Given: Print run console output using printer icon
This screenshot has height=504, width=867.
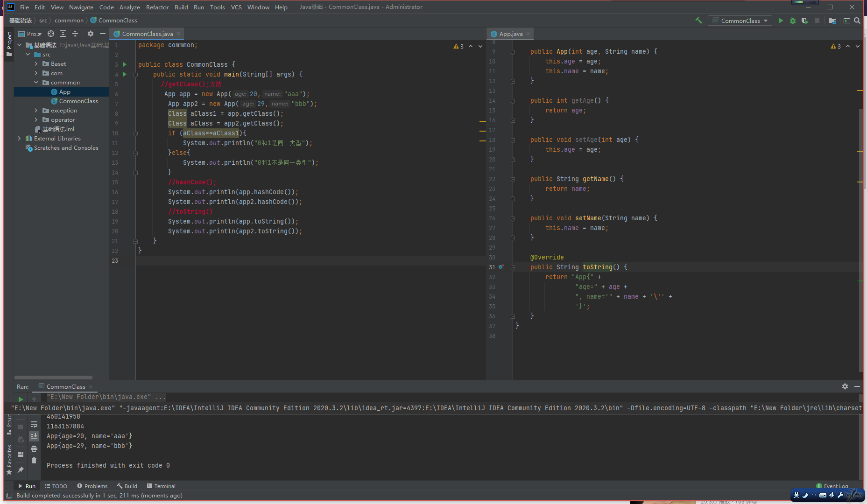Looking at the screenshot, I should (x=34, y=448).
